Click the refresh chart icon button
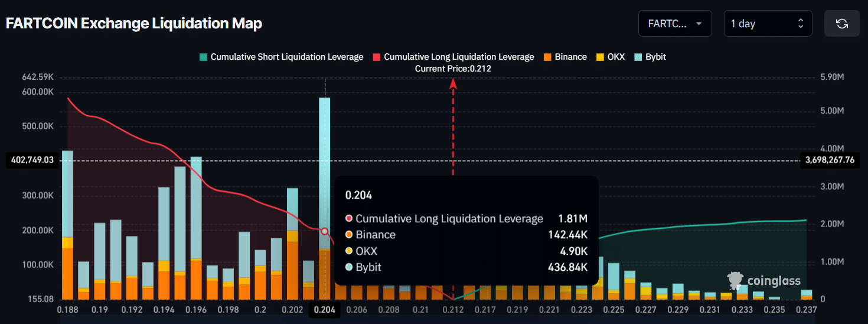The image size is (868, 324). 842,24
